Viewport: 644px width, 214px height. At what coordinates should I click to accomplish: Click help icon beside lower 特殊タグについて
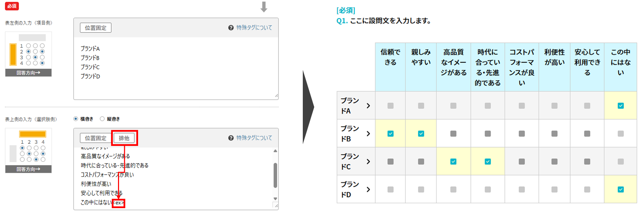(x=231, y=138)
